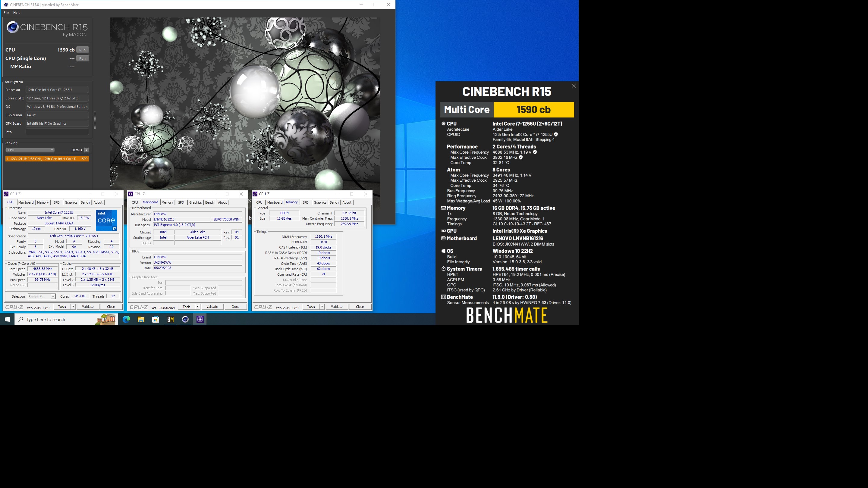Screen dimensions: 868x488
Task: Open the Socket #1 selection dropdown
Action: [x=42, y=297]
